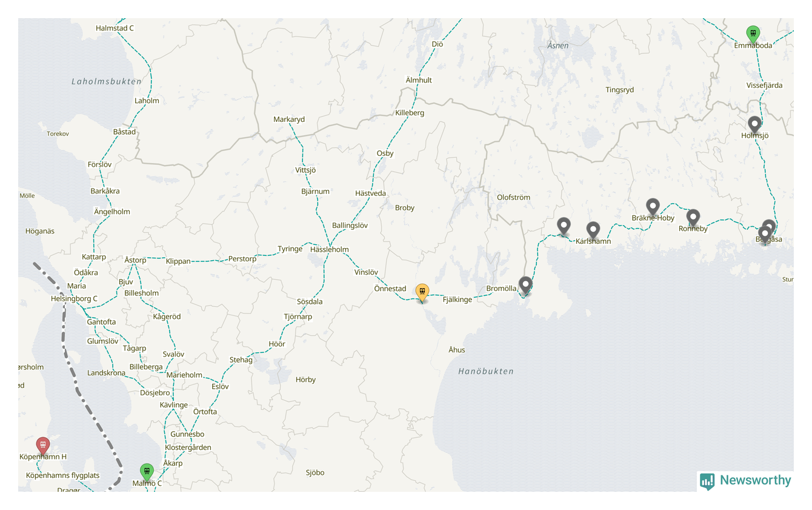Click the Halmstad C label
The width and height of the screenshot is (812, 510).
pos(115,28)
